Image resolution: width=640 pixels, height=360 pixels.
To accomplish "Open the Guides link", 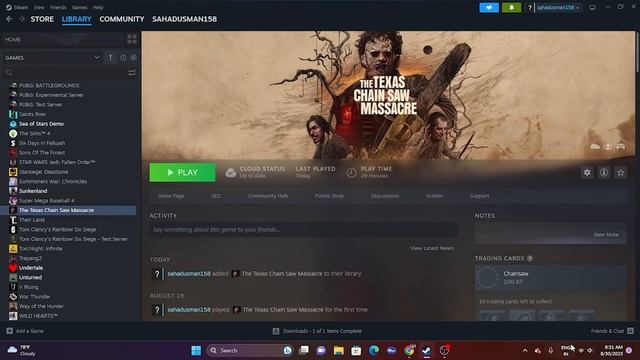I will click(434, 196).
